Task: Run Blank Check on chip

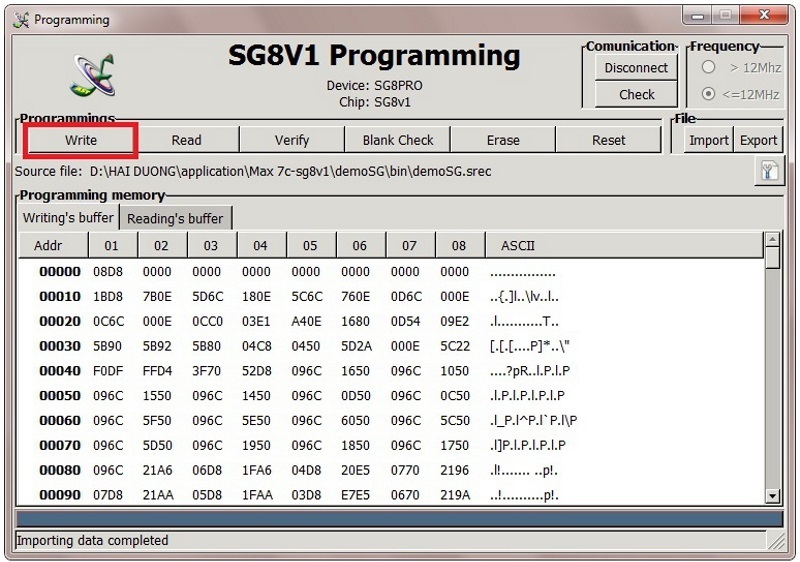Action: click(397, 140)
